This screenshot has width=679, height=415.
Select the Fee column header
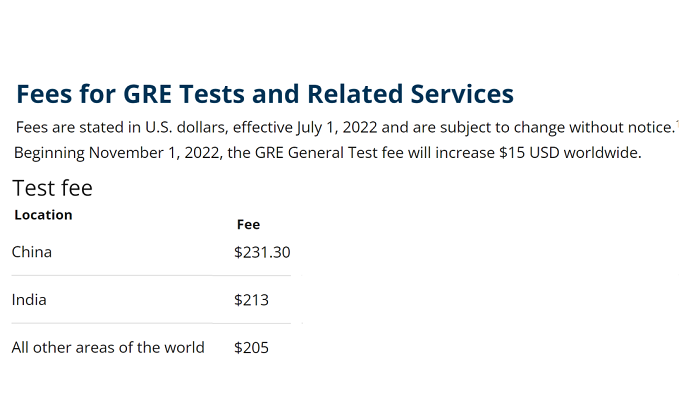tap(249, 224)
